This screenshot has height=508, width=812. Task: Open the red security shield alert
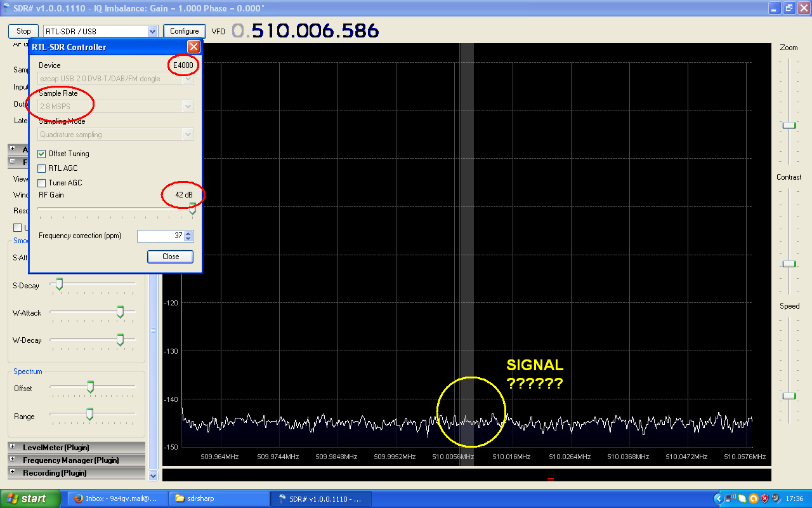coord(764,498)
